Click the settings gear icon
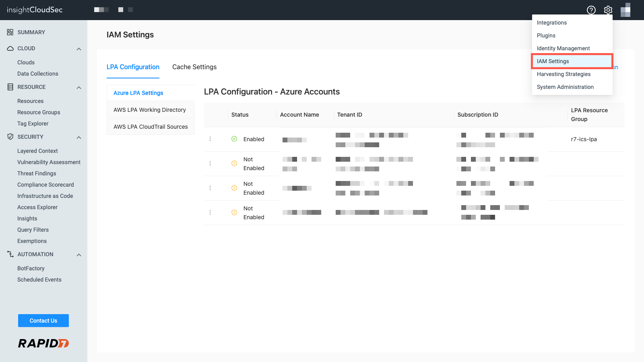 (x=608, y=10)
